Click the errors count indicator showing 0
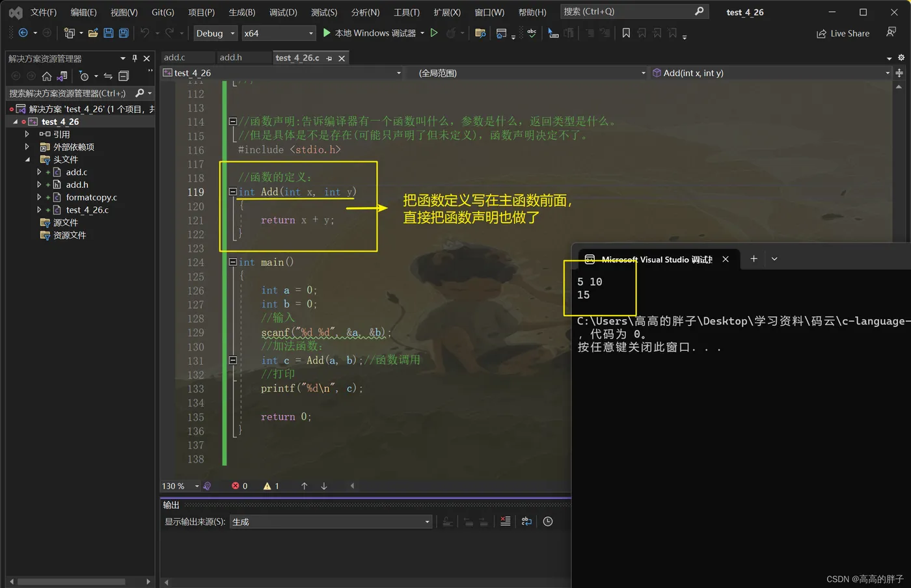This screenshot has width=911, height=588. [x=239, y=486]
